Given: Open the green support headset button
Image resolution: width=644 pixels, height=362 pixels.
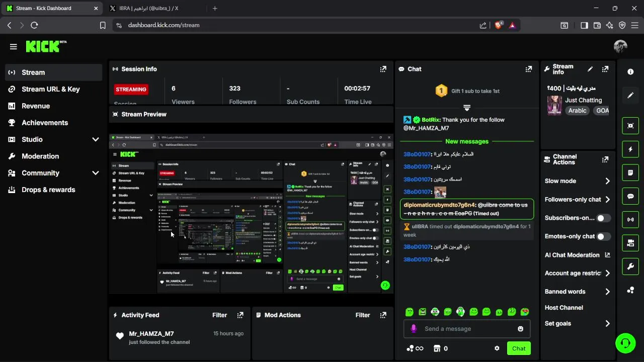Looking at the screenshot, I should point(625,343).
